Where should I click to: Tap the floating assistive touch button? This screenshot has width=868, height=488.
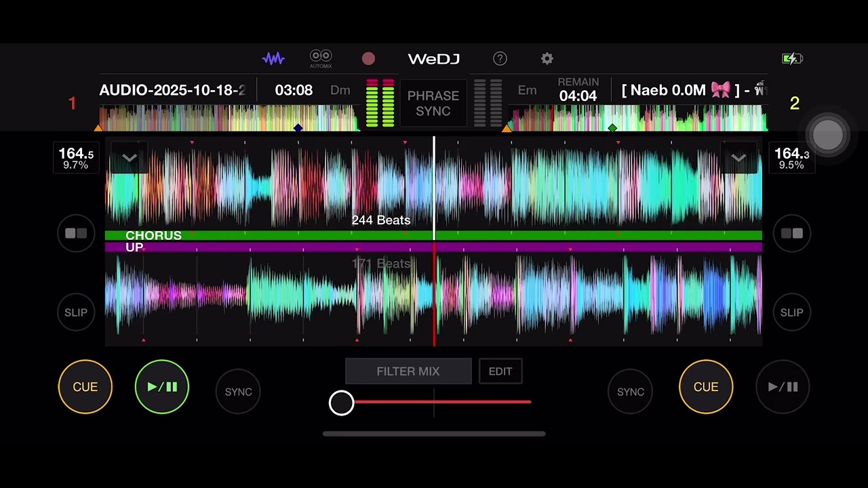point(827,136)
